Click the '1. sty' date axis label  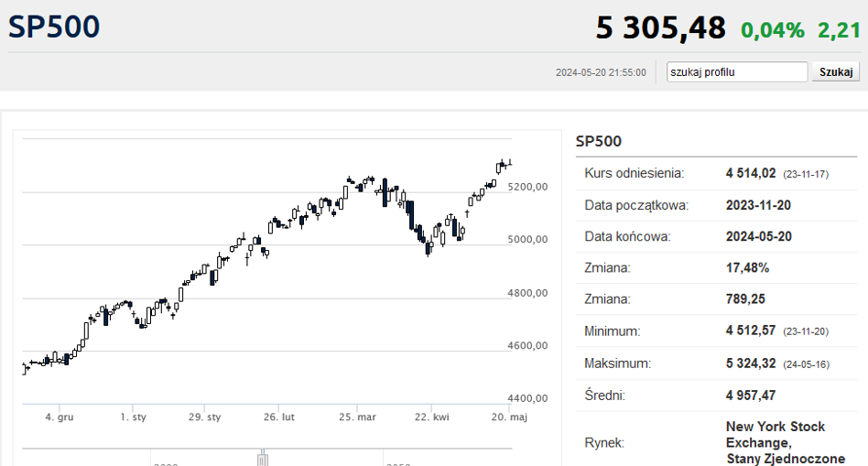(134, 417)
